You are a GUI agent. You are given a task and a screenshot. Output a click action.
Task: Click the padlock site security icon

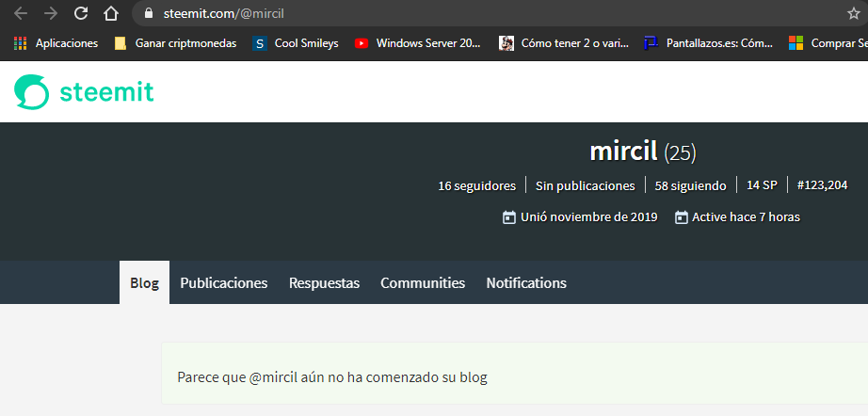point(148,13)
